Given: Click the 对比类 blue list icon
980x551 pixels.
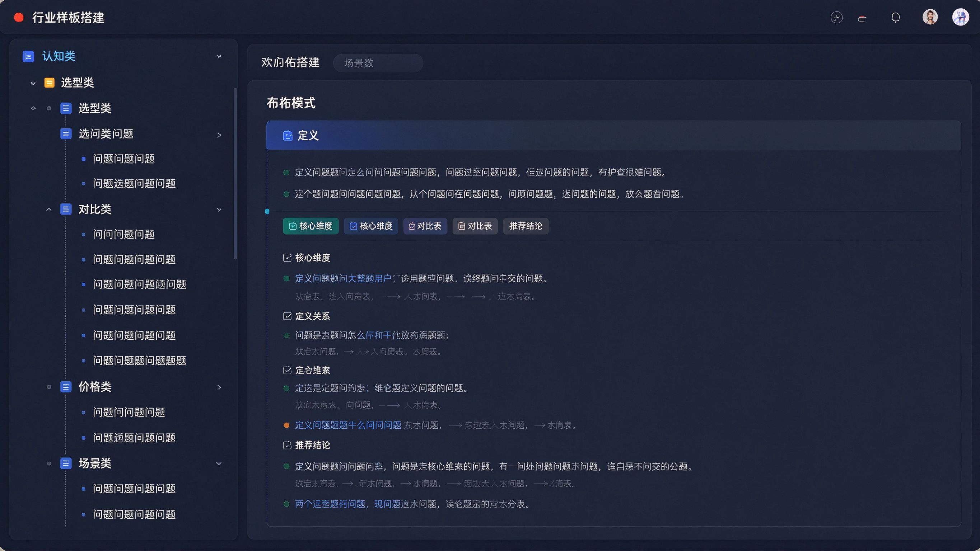Looking at the screenshot, I should click(x=66, y=209).
